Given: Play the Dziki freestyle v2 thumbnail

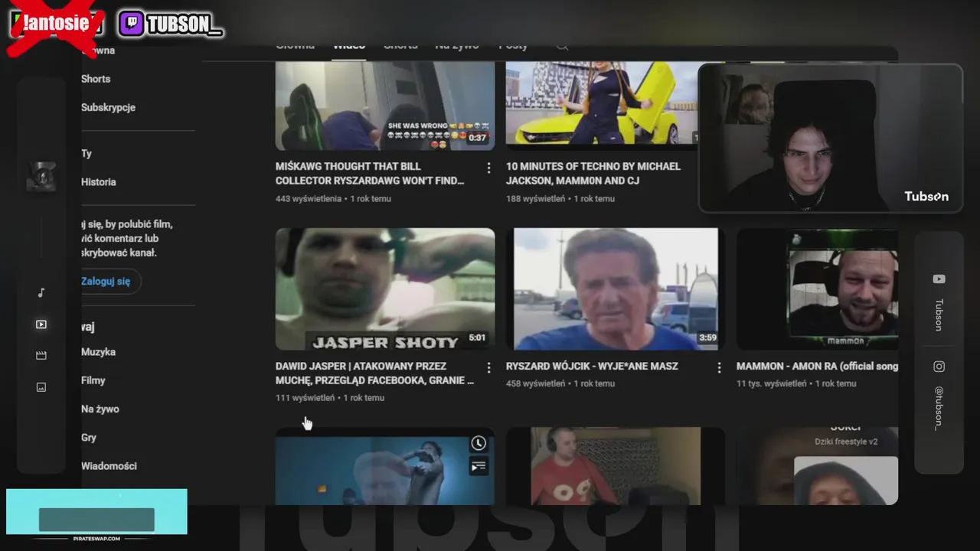Looking at the screenshot, I should coord(817,466).
